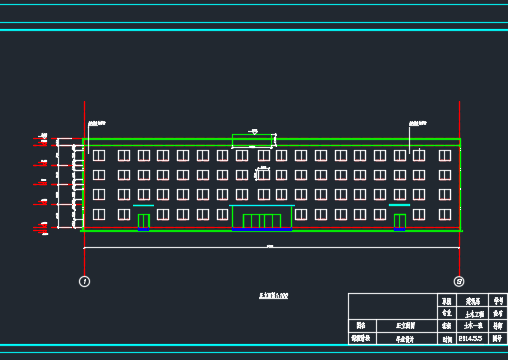Select the overall width dimension line below the building
508x360 pixels.
tap(272, 247)
